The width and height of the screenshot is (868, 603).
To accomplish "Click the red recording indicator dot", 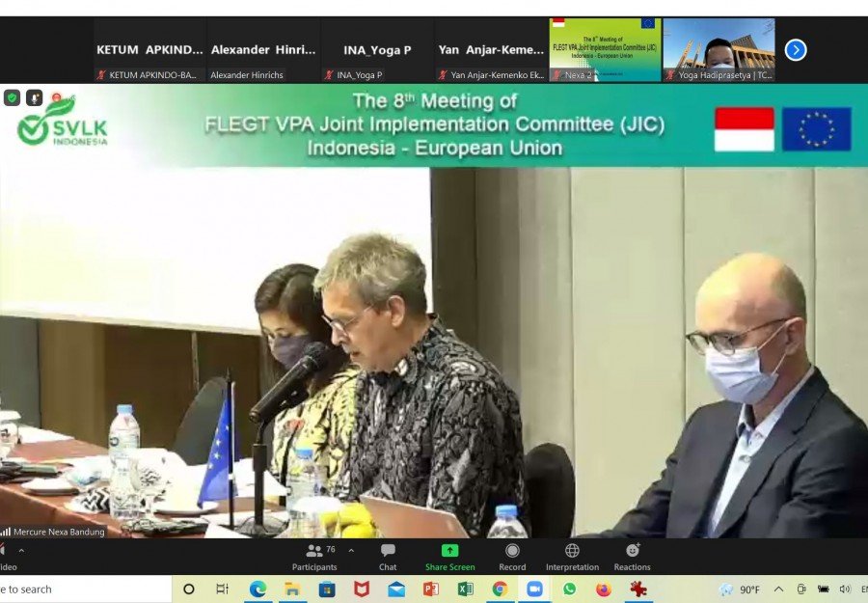I will 56,98.
